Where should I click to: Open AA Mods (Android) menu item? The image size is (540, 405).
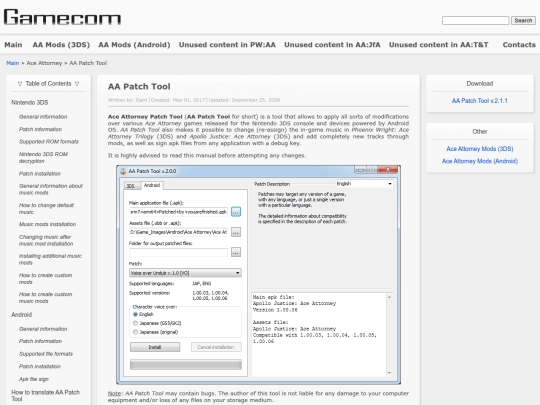[x=134, y=45]
